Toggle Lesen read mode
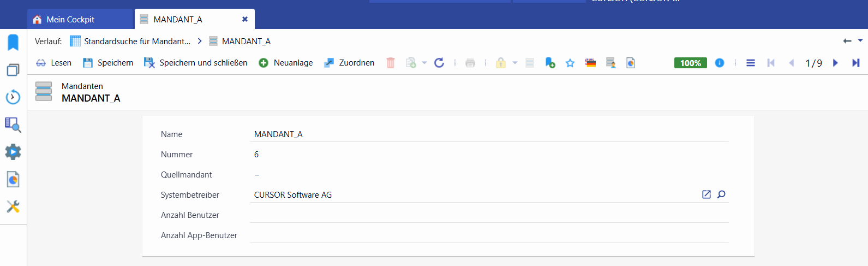 click(x=53, y=63)
